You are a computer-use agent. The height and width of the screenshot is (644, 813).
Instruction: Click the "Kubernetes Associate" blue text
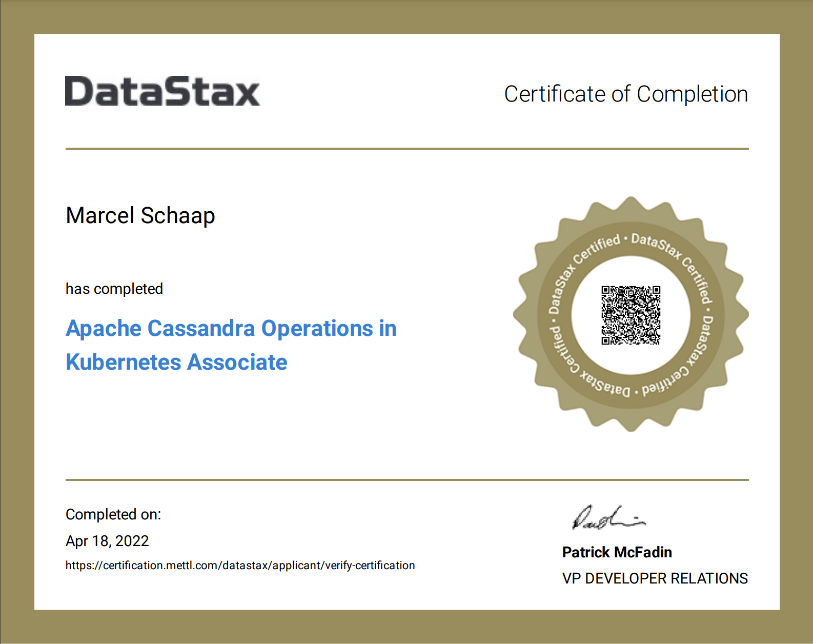click(x=176, y=362)
